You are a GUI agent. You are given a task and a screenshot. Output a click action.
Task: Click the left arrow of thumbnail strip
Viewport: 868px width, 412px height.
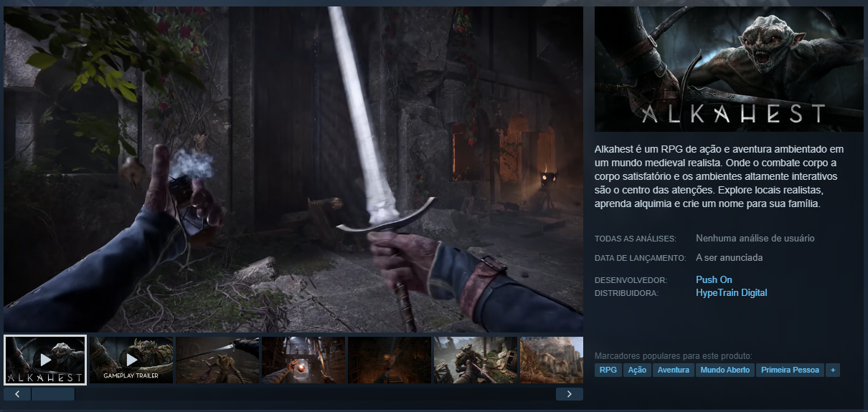point(17,394)
